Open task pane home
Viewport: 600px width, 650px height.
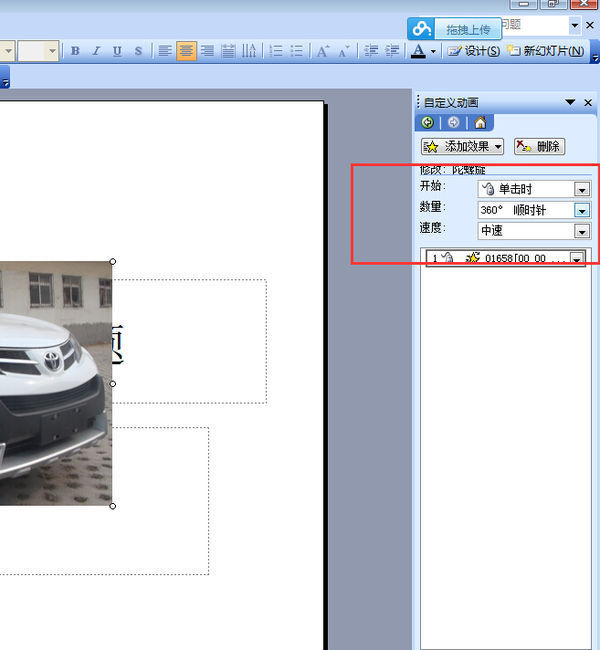[480, 122]
